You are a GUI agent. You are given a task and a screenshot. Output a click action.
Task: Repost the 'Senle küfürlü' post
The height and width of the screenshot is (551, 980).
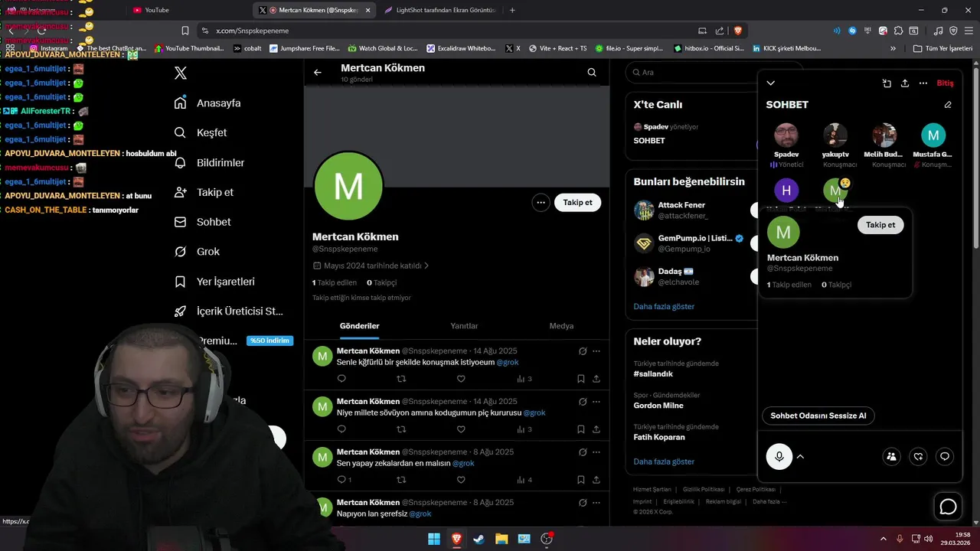(x=401, y=379)
